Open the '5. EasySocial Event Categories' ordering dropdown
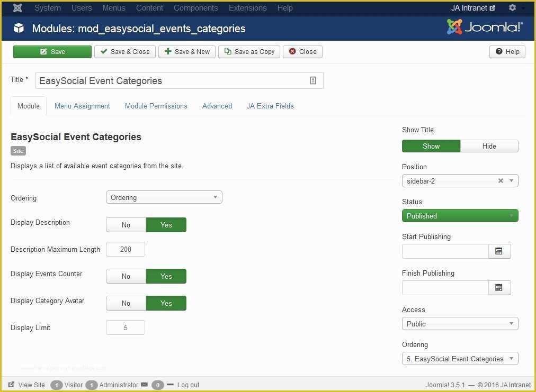 click(460, 359)
